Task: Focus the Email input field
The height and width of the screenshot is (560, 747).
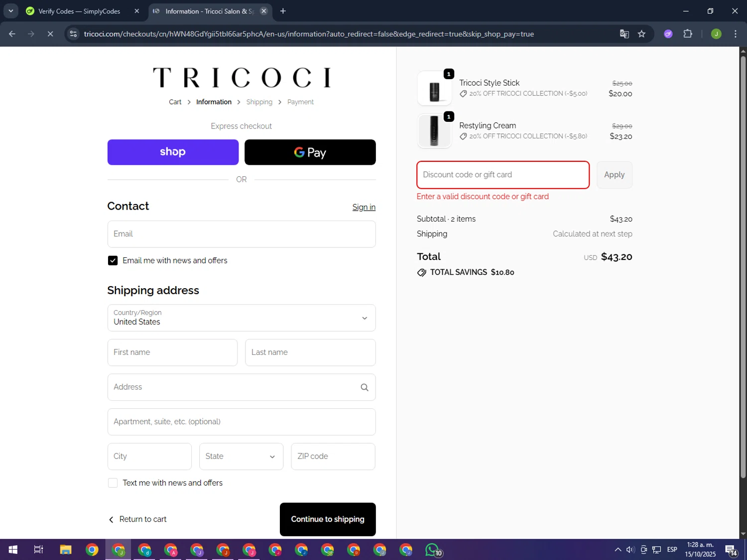Action: [x=242, y=234]
